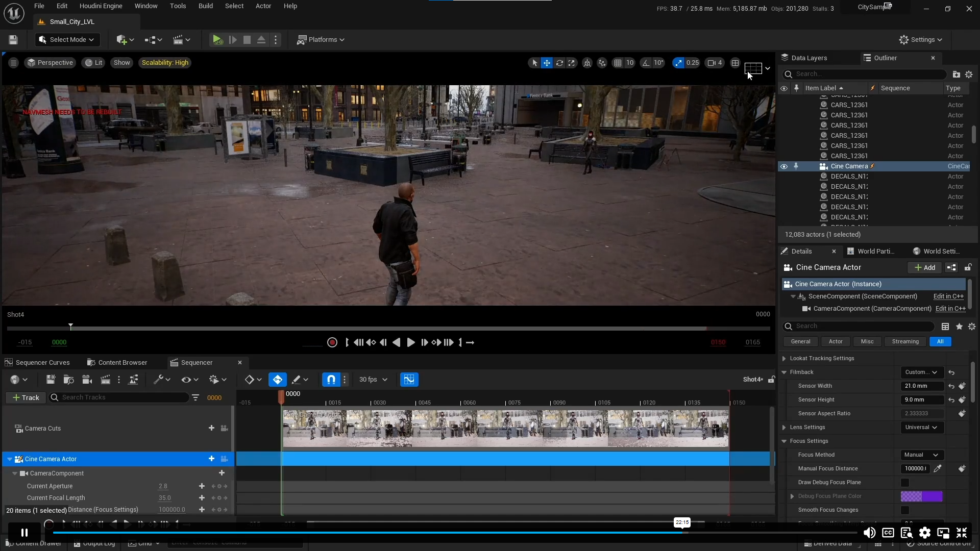
Task: Click the eyedropper next to Manual Focus Distance
Action: 938,468
